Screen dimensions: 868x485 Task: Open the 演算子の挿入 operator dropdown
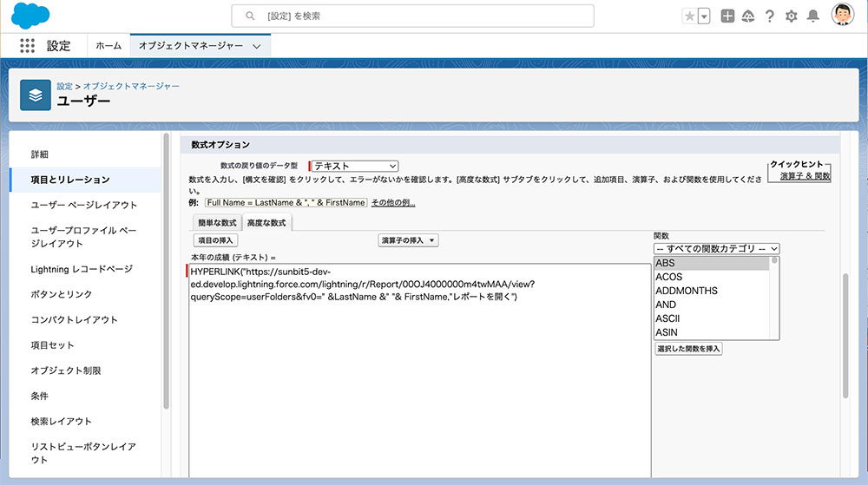(408, 240)
